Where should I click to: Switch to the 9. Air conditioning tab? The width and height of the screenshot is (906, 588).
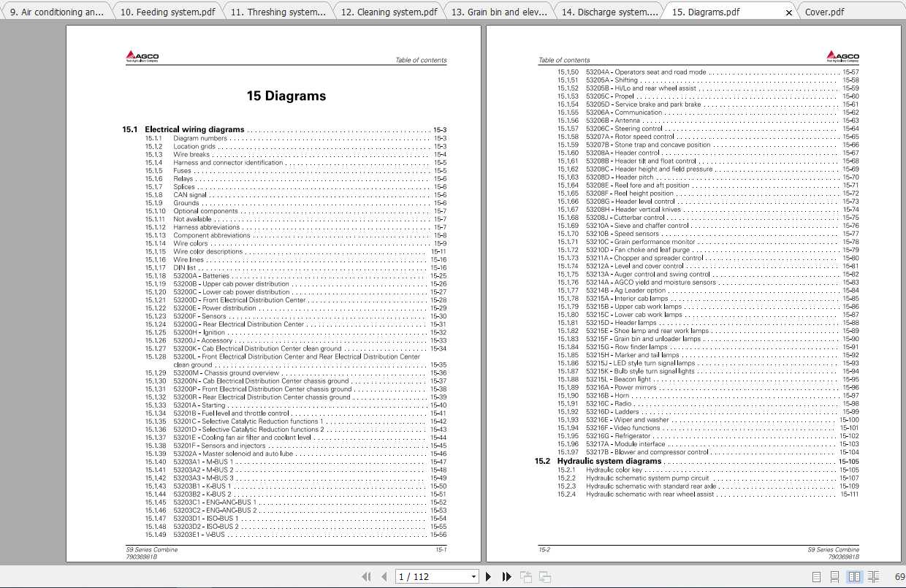pos(57,12)
